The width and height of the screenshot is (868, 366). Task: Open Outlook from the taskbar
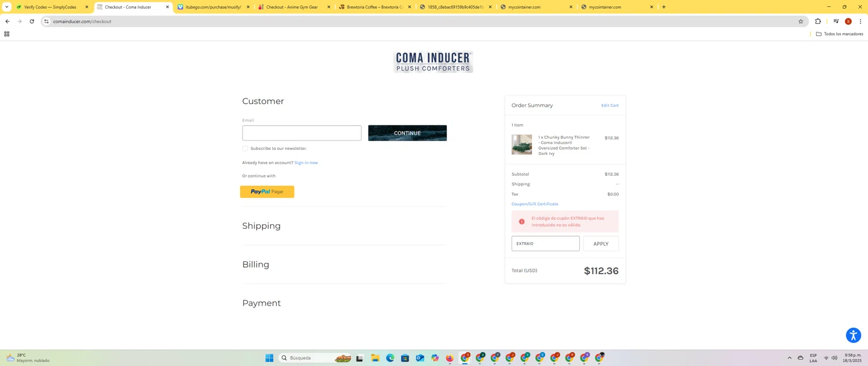(420, 358)
